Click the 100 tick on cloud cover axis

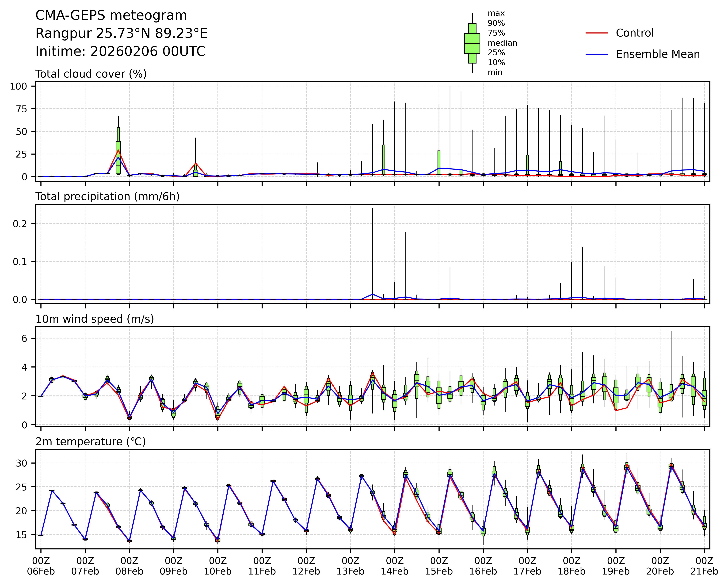click(18, 86)
